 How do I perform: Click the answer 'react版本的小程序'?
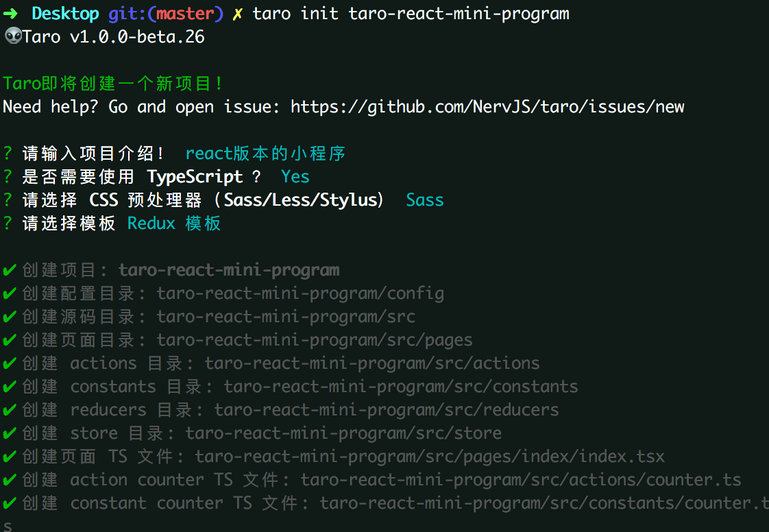265,154
